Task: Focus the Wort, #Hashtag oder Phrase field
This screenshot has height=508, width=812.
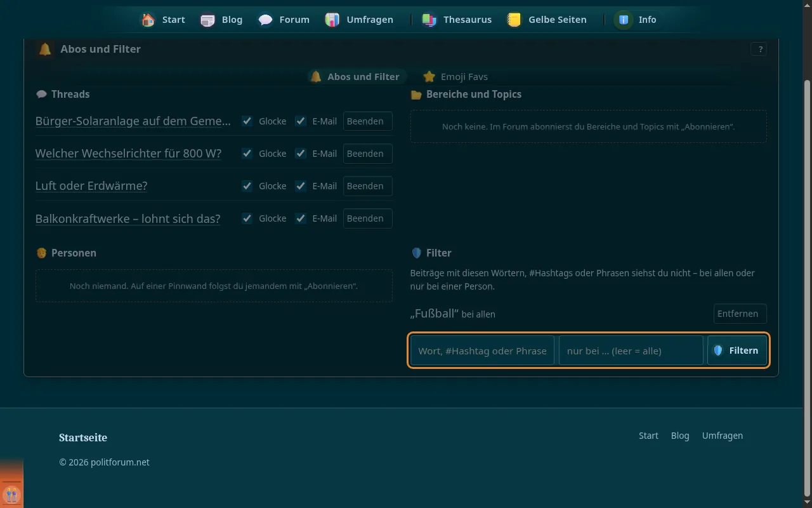Action: [x=483, y=351]
